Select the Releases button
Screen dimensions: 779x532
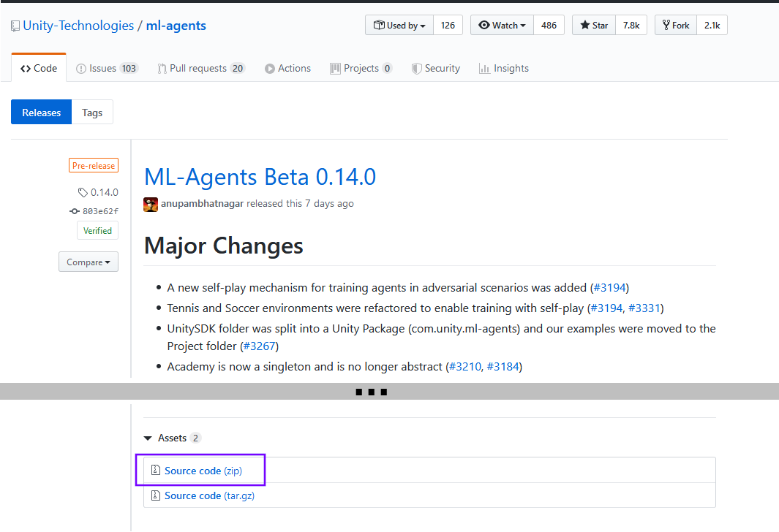click(x=41, y=112)
